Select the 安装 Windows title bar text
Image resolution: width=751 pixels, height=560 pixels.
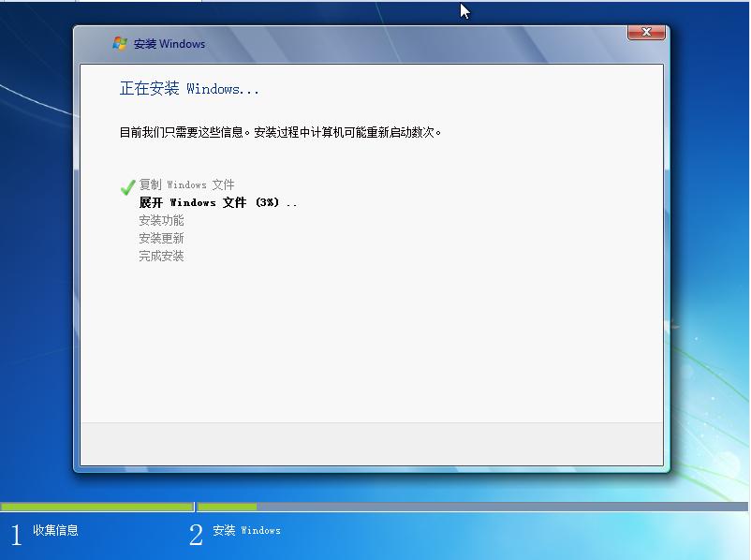[169, 43]
